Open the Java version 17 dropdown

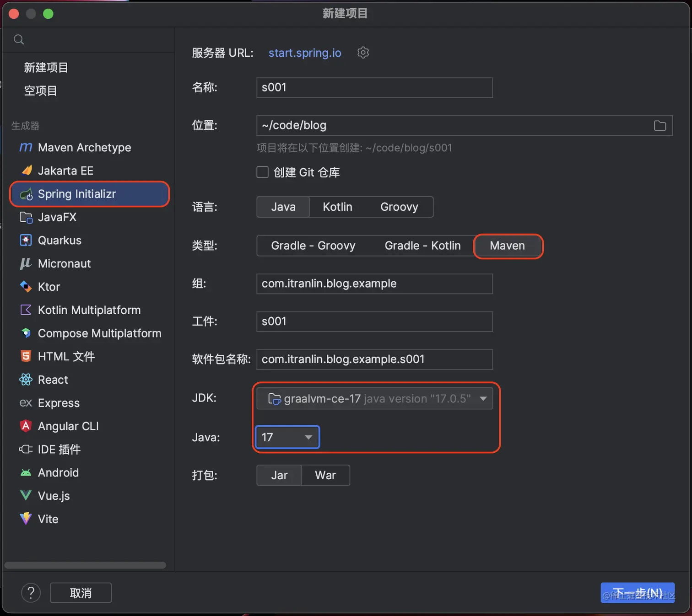tap(287, 437)
